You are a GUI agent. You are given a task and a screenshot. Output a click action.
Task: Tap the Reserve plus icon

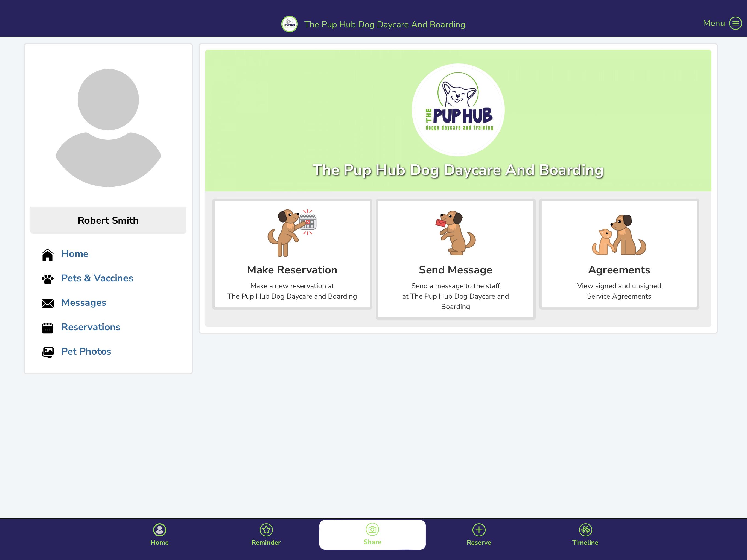[479, 530]
